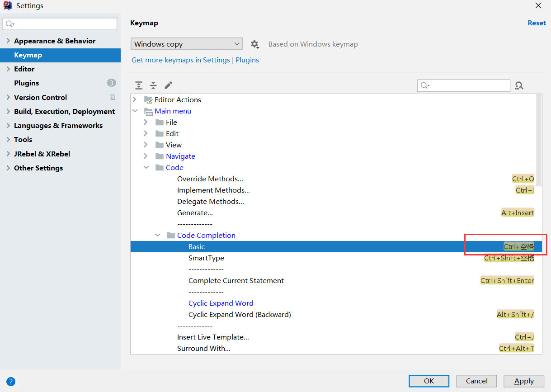Click Find Actions by Shortcut icon
The image size is (551, 392).
click(x=519, y=85)
